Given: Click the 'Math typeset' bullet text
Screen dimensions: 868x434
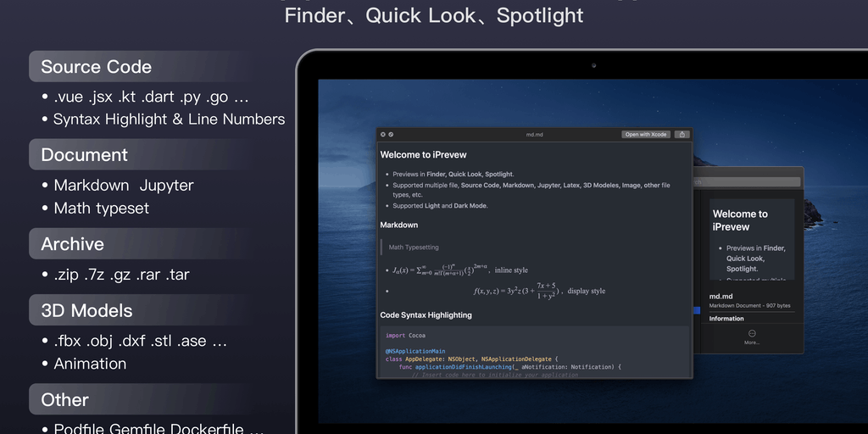Looking at the screenshot, I should (102, 209).
